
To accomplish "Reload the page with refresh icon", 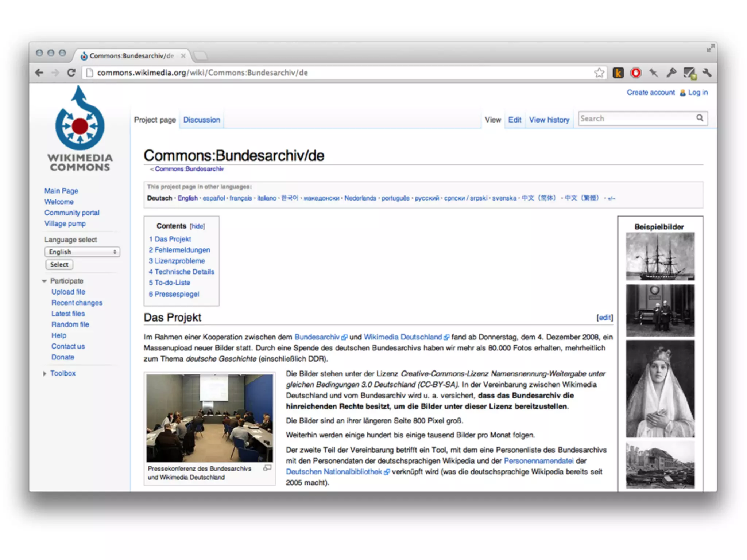I will tap(71, 73).
